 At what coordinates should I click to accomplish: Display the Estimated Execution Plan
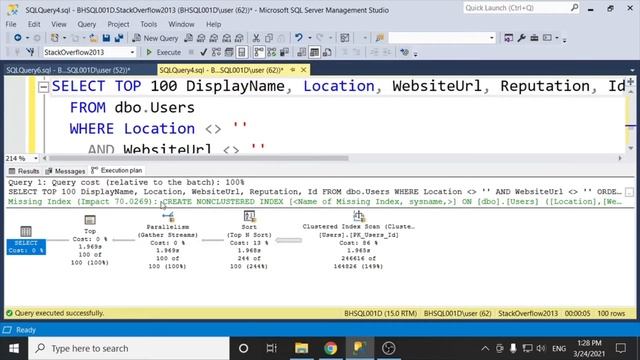pos(216,52)
